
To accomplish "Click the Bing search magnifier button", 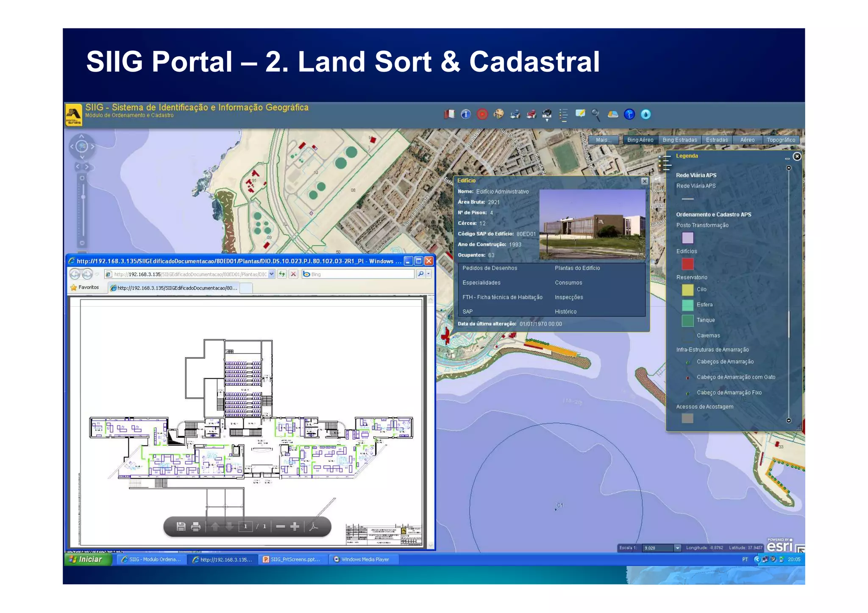I will (421, 274).
